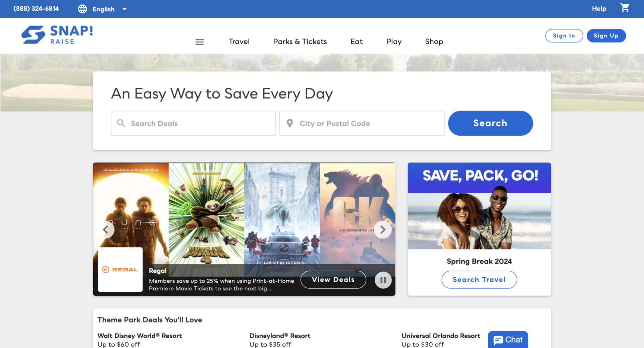This screenshot has width=644, height=348.
Task: Click the Sign Up button
Action: click(606, 36)
